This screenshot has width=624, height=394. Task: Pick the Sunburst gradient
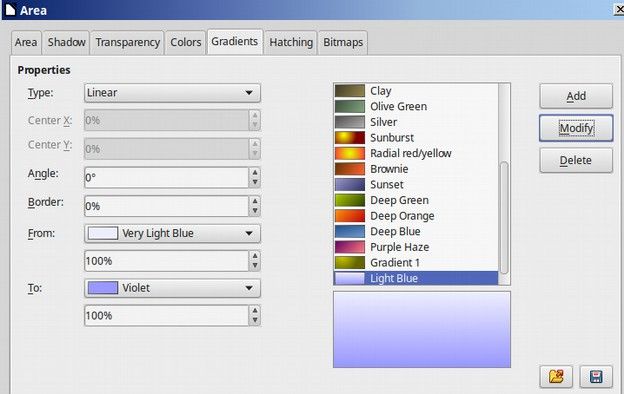tap(416, 138)
